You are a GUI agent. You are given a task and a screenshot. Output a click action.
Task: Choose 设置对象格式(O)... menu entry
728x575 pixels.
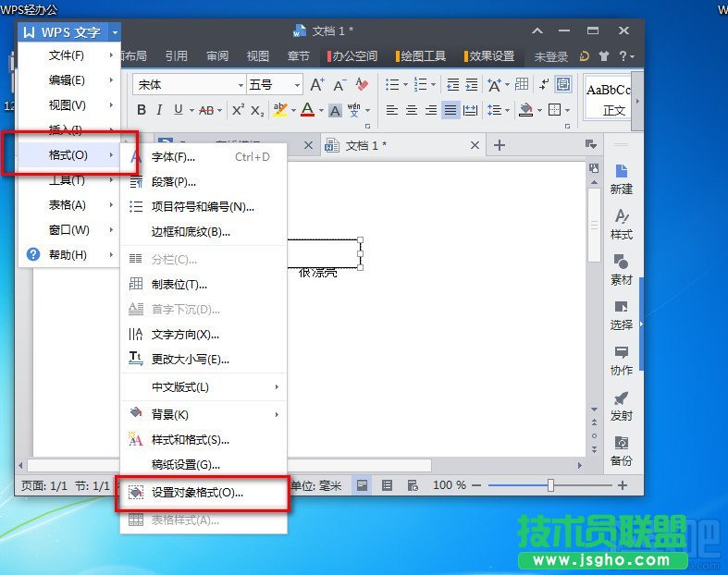click(x=204, y=493)
